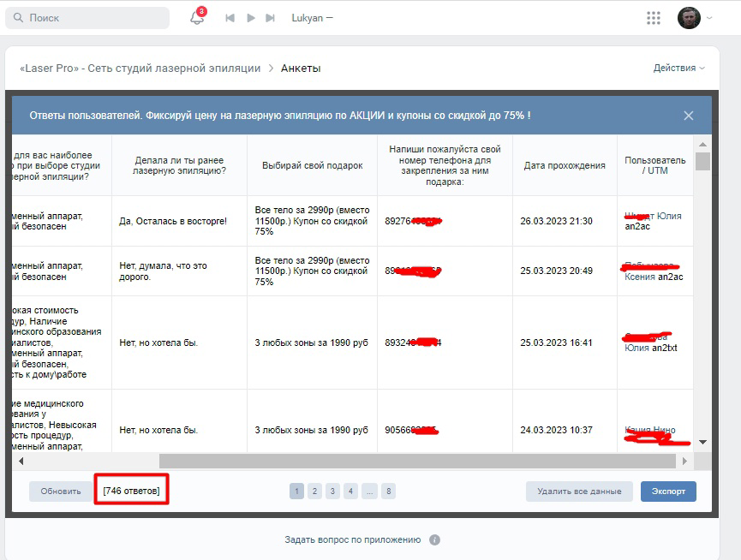Image resolution: width=741 pixels, height=560 pixels.
Task: Open the ellipsis pages button
Action: tap(369, 491)
